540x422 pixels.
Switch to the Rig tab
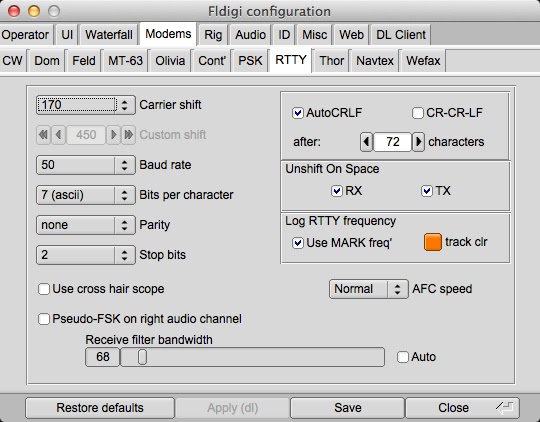(213, 35)
